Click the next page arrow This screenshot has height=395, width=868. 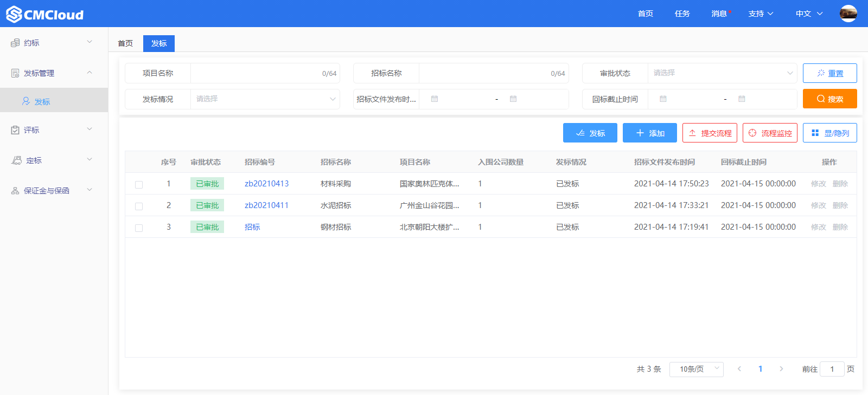pos(781,369)
